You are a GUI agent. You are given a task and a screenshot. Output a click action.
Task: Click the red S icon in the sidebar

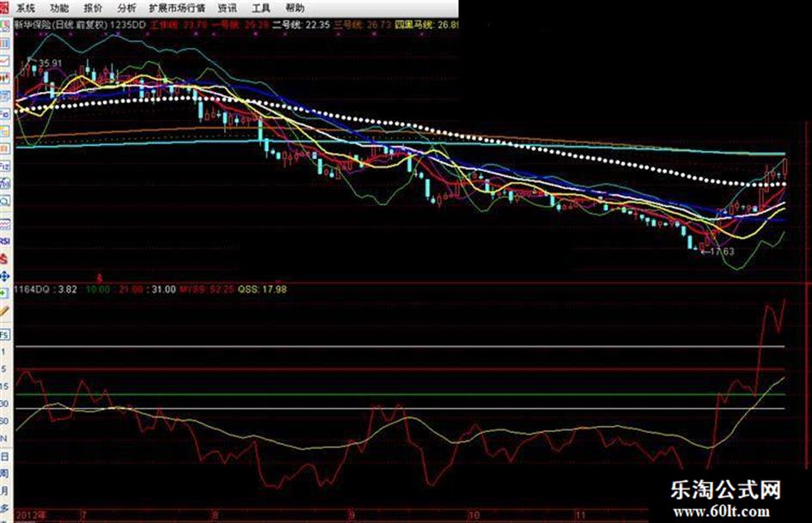coord(4,258)
